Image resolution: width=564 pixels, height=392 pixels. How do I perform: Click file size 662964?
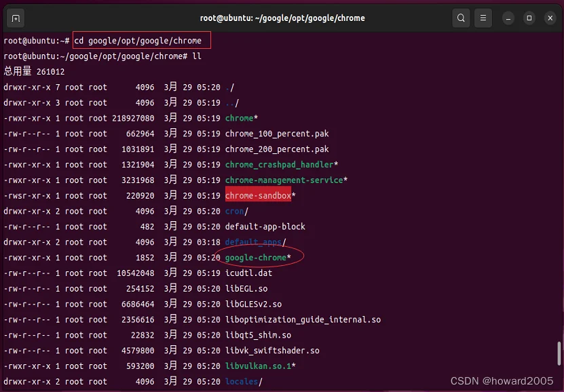[140, 134]
